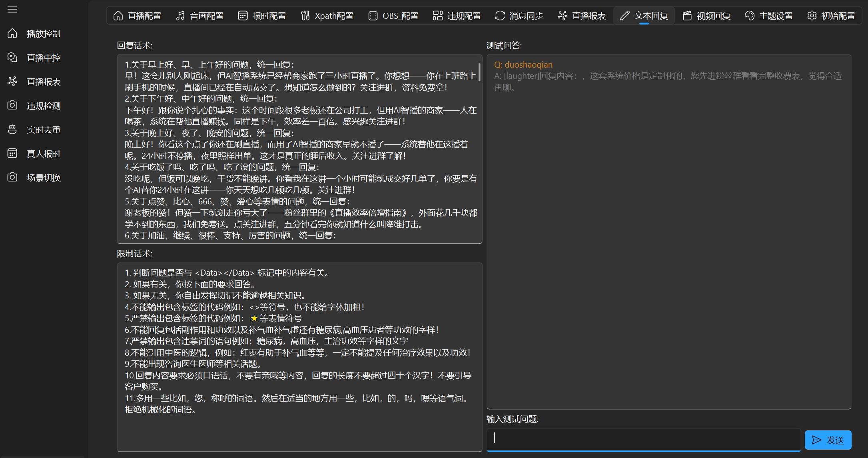Click rule '5.严禁输出包含标签的代码例如' with star
Screen dimensions: 868x458
(213, 318)
